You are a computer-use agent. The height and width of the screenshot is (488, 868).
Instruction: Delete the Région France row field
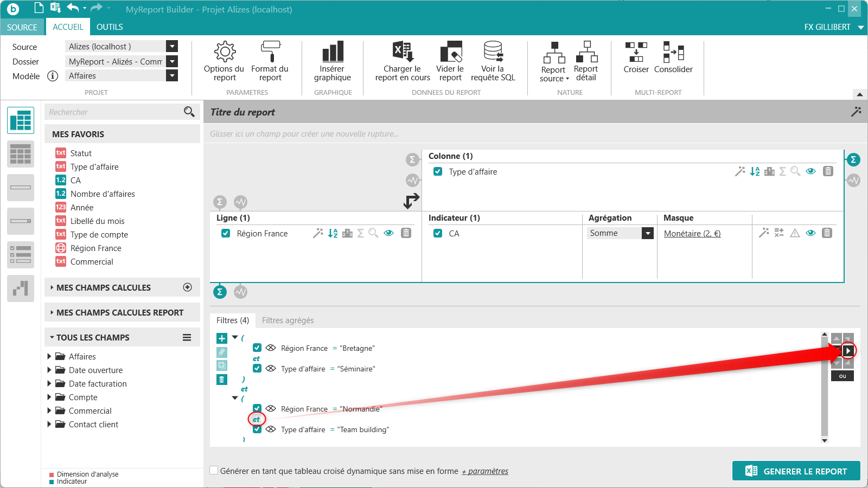[406, 233]
